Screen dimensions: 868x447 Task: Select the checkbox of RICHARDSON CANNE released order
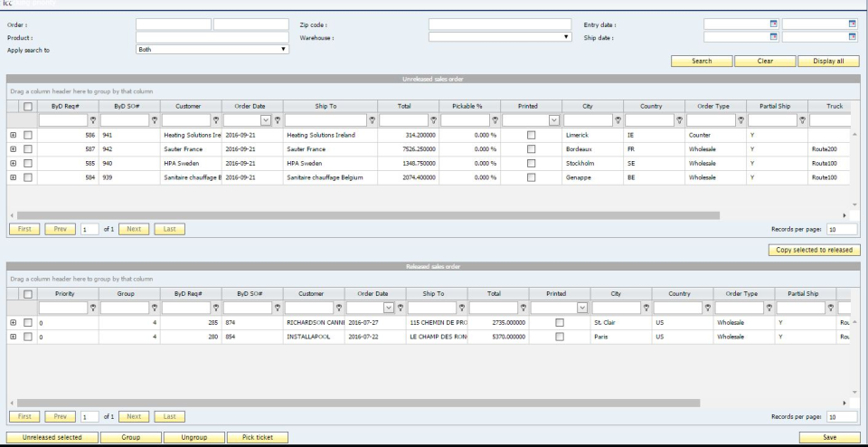(28, 322)
